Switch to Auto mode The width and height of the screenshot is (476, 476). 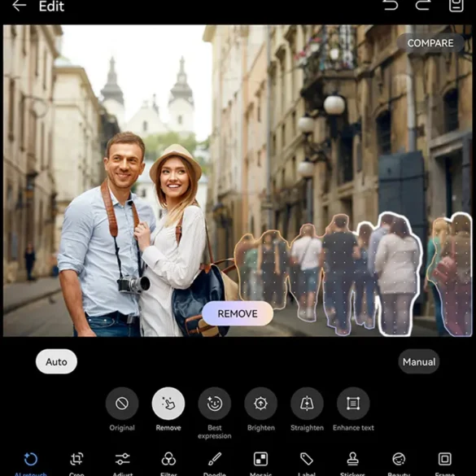tap(56, 361)
